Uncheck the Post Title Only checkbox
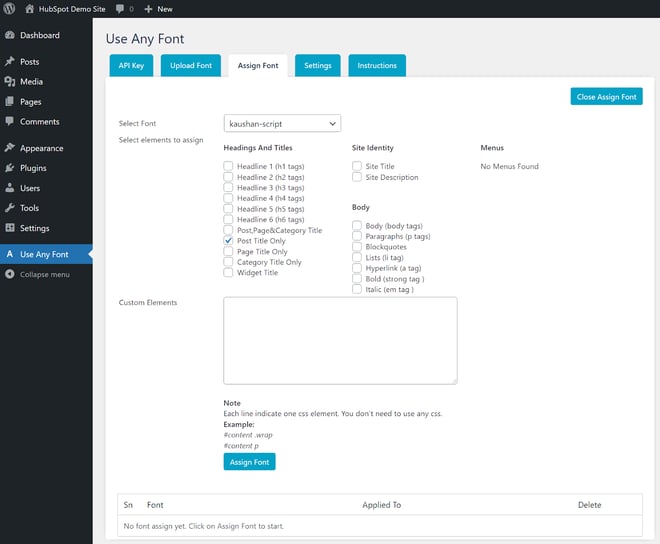 click(x=229, y=241)
